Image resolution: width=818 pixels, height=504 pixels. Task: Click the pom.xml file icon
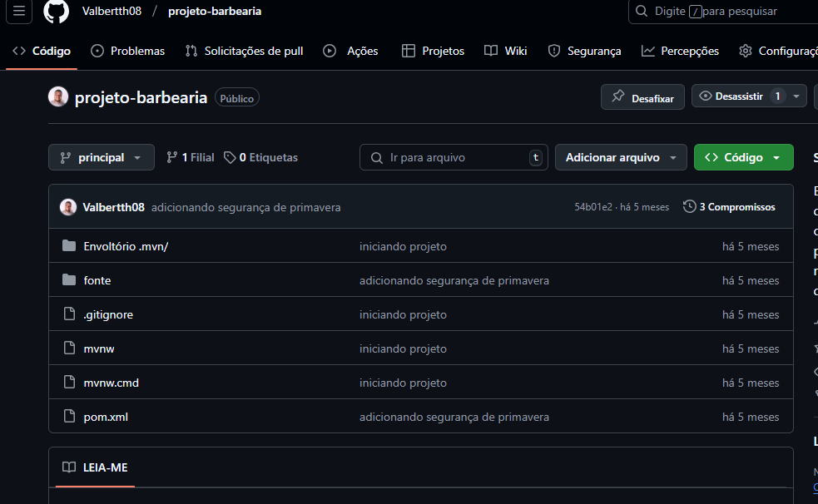[69, 417]
